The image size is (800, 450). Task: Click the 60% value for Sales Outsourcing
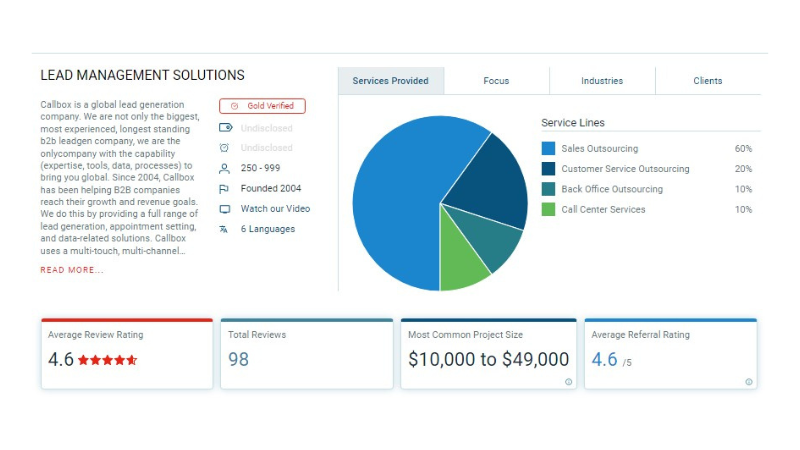click(x=743, y=148)
